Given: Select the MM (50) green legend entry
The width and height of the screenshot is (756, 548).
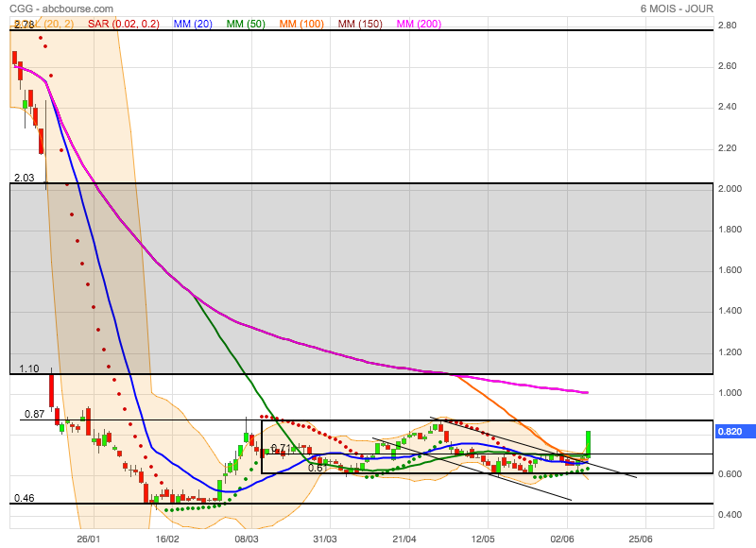Looking at the screenshot, I should [246, 23].
